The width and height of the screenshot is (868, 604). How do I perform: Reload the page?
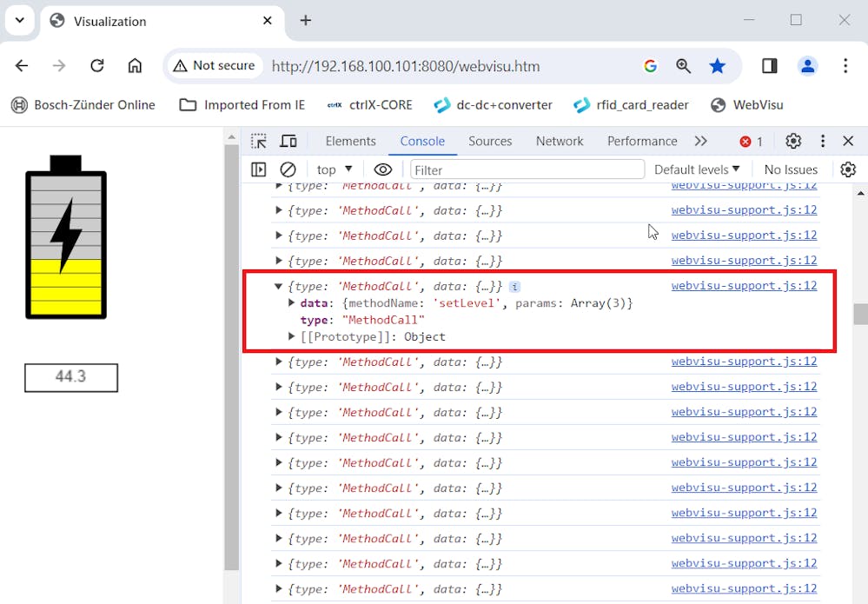(97, 66)
